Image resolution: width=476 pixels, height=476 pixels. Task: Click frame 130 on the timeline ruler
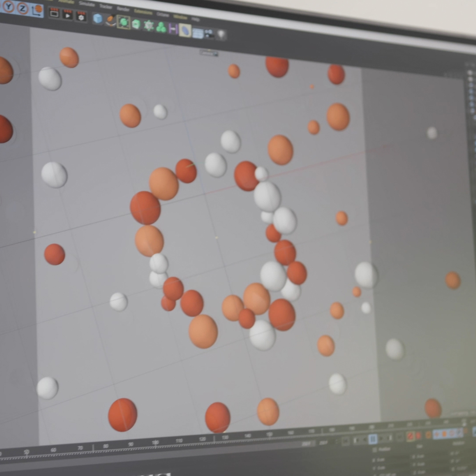point(225,437)
